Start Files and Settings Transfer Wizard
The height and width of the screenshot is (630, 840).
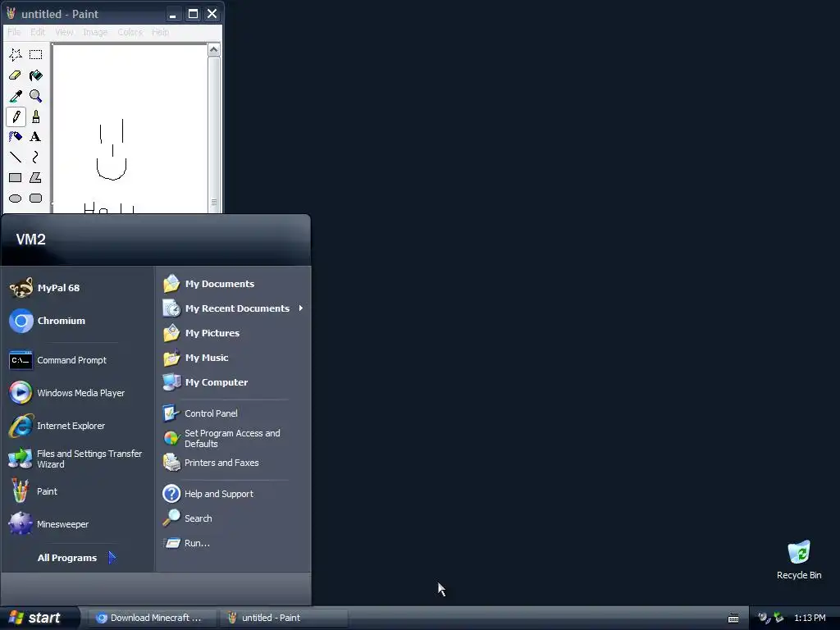point(78,459)
